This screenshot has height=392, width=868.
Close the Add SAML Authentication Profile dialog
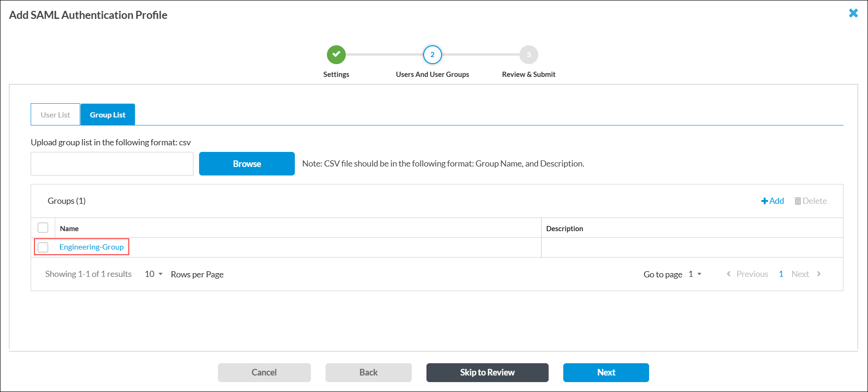[853, 13]
